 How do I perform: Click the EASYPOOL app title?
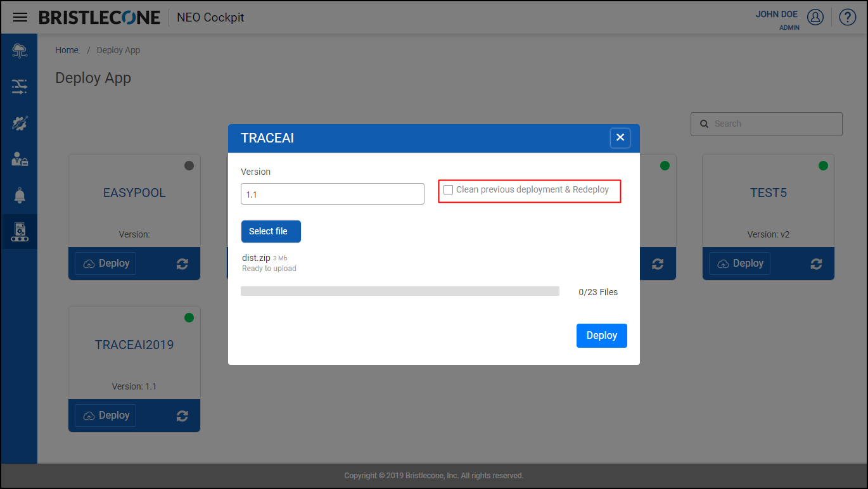pyautogui.click(x=134, y=193)
